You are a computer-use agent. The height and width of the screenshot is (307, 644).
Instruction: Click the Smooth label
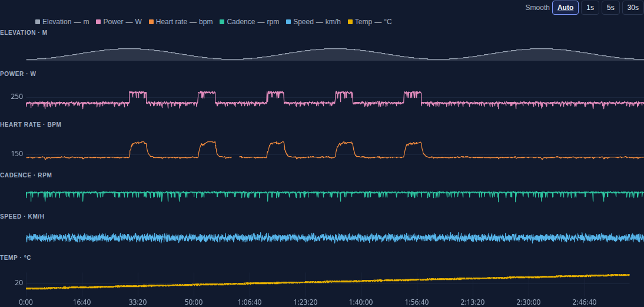[537, 8]
